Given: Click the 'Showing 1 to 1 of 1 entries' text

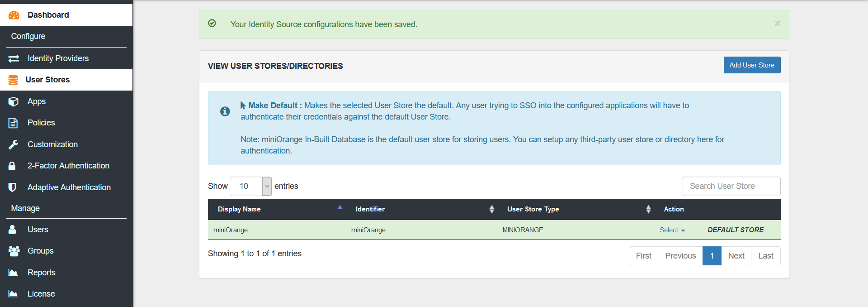Looking at the screenshot, I should click(255, 254).
